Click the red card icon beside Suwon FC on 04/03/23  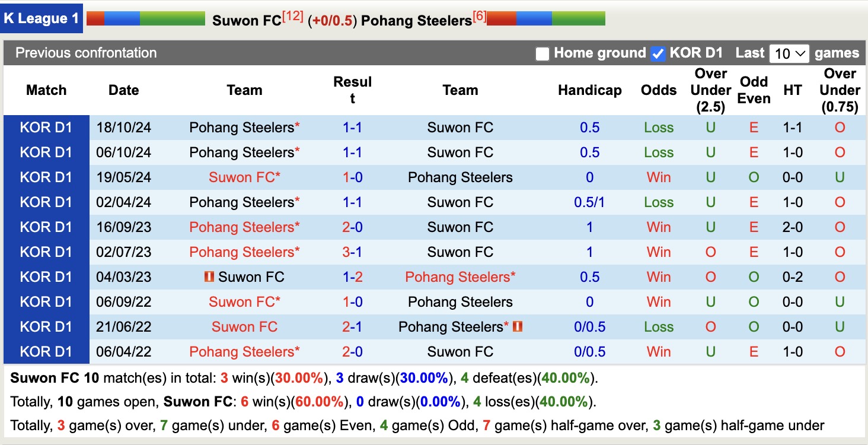[x=209, y=276]
